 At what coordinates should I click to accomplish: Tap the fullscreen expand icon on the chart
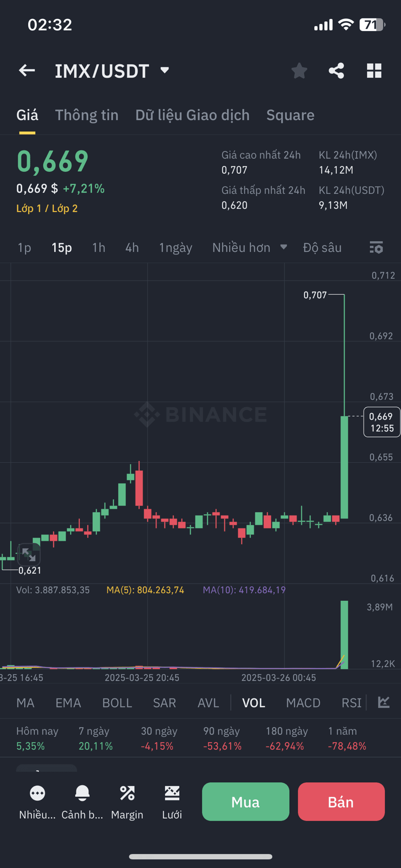[29, 555]
